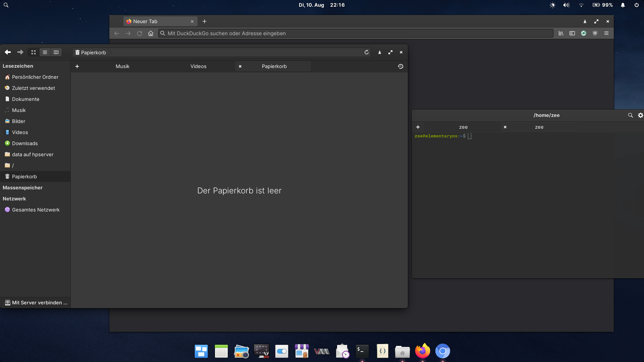The width and height of the screenshot is (644, 362).
Task: Switch to the Musik tab
Action: [122, 66]
